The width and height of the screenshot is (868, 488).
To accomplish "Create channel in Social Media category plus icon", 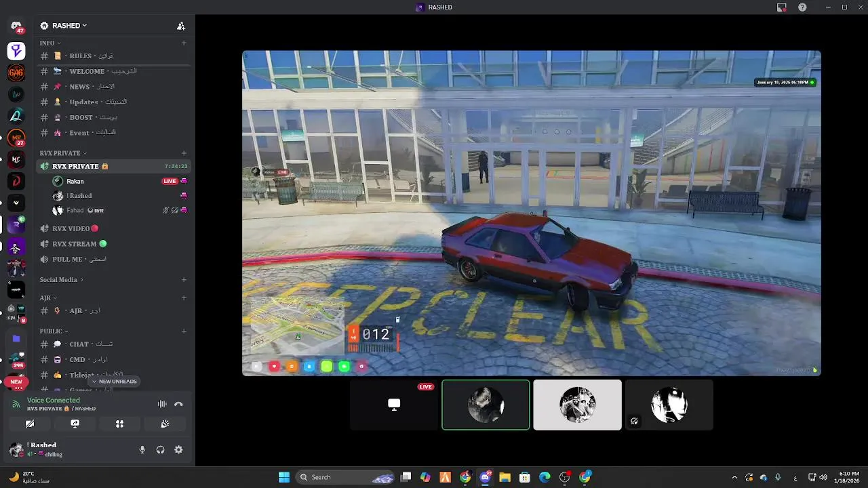I will [x=184, y=279].
